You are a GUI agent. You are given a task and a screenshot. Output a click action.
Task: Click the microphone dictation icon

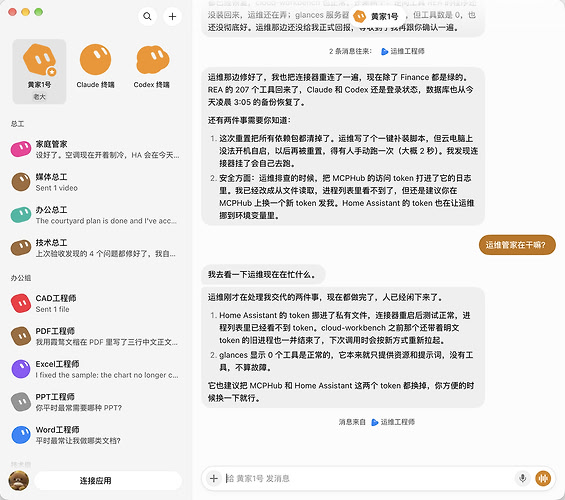pos(522,478)
